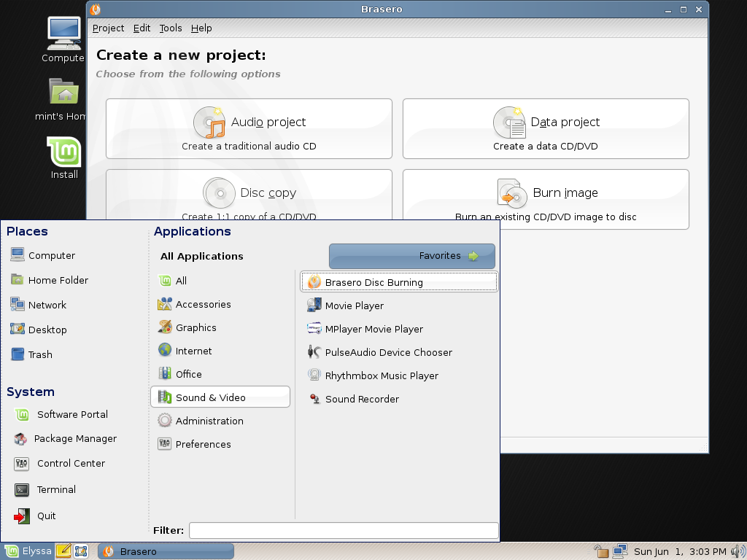Open the Install desktop icon
Viewport: 747px width, 560px height.
pyautogui.click(x=64, y=158)
